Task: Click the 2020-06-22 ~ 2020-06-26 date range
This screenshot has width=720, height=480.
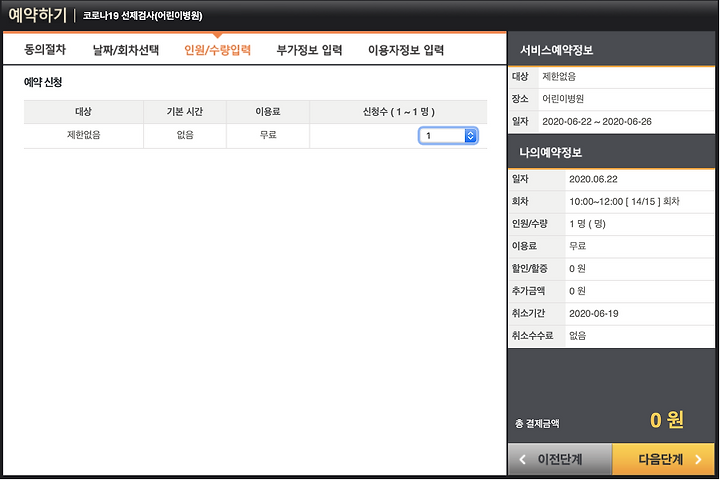Action: coord(597,122)
